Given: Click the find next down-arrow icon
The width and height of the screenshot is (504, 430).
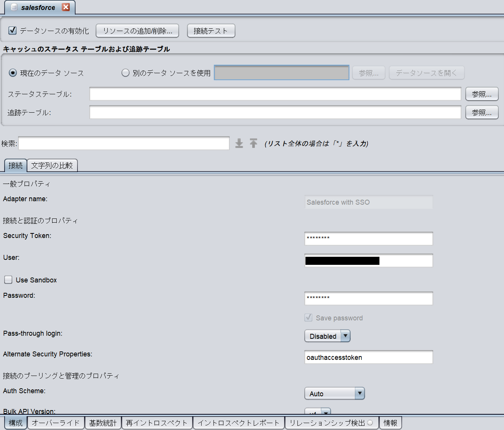Looking at the screenshot, I should [x=239, y=143].
